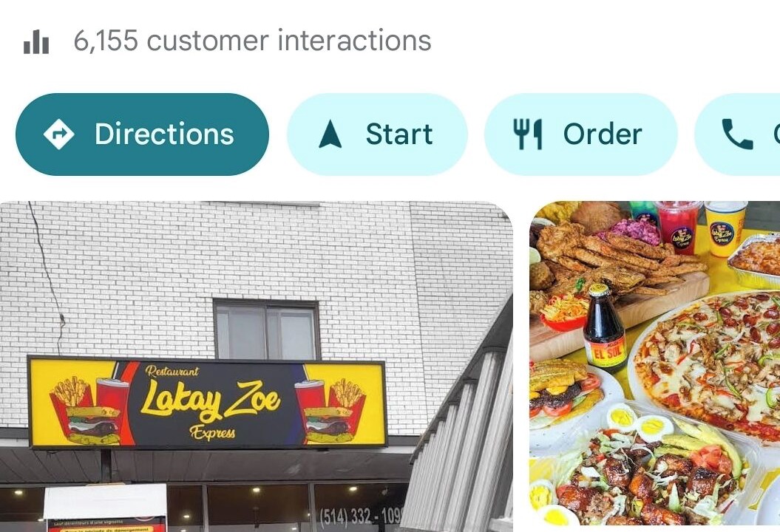This screenshot has height=532, width=780.
Task: Click the (514) 332 phone number on storefront
Action: pyautogui.click(x=361, y=516)
